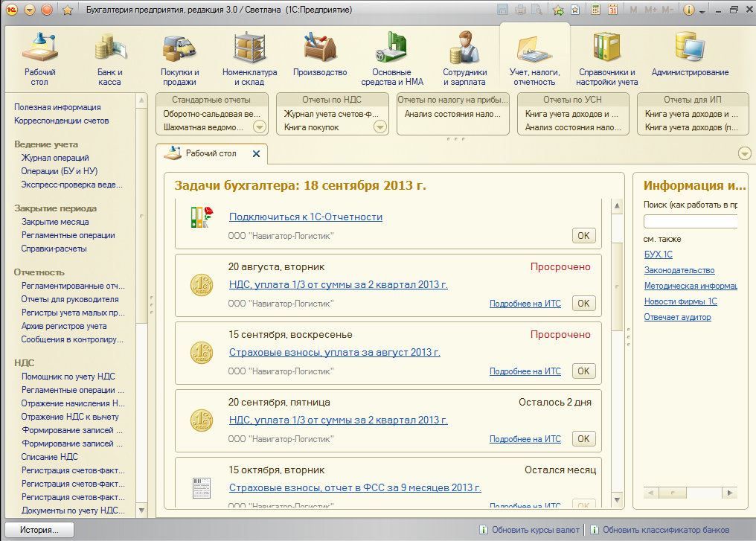Click the search input field in info panel
Screen dimensions: 756x541
[691, 221]
